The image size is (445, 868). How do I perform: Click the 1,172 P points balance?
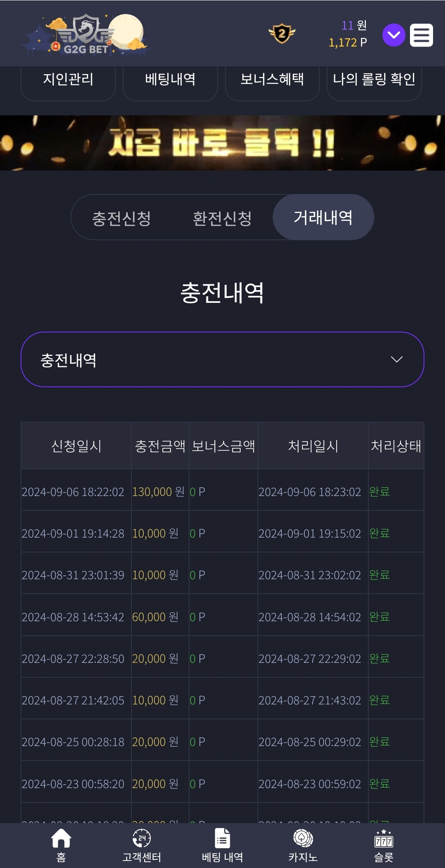348,42
